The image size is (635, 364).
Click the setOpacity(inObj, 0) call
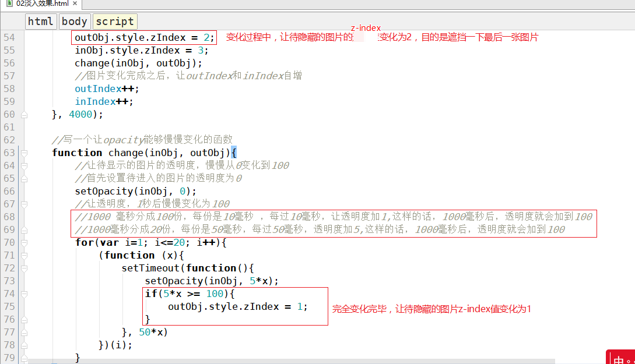135,192
